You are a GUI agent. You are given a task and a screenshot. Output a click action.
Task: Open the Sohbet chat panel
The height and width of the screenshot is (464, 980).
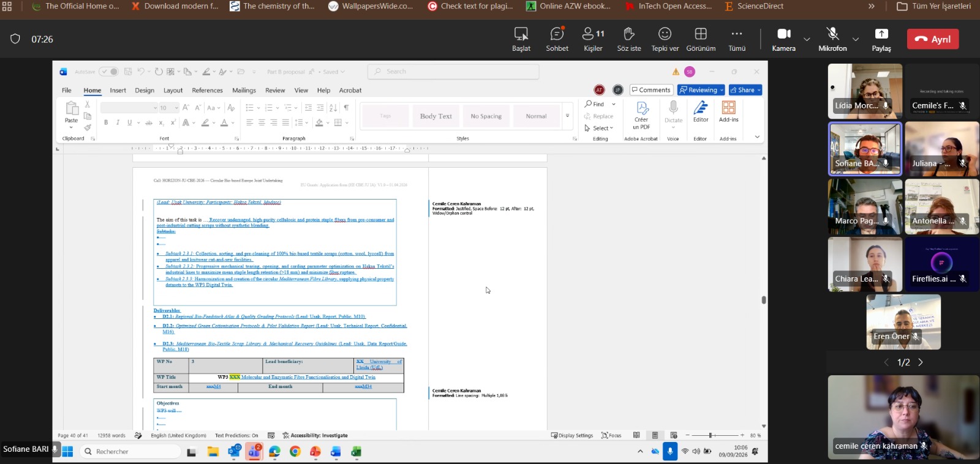click(557, 39)
